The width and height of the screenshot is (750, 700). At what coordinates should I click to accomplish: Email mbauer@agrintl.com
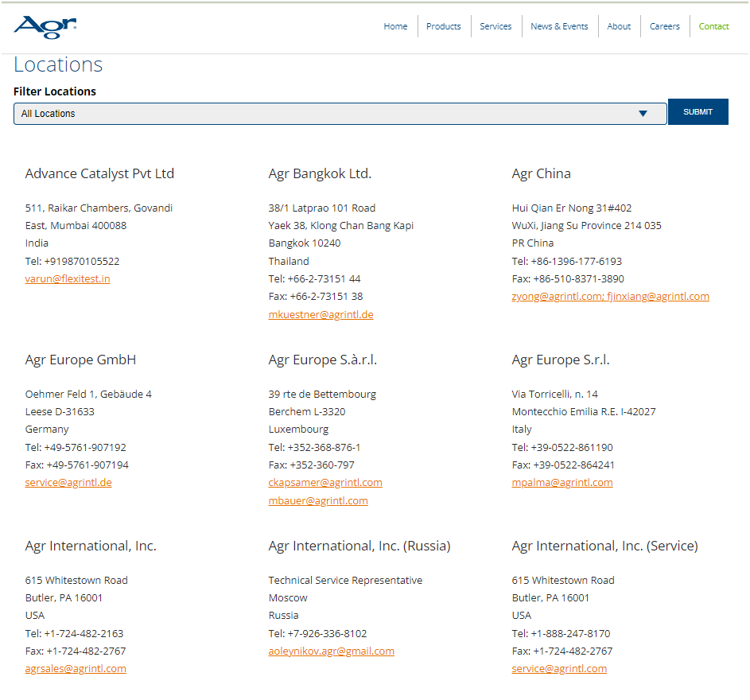[x=318, y=501]
